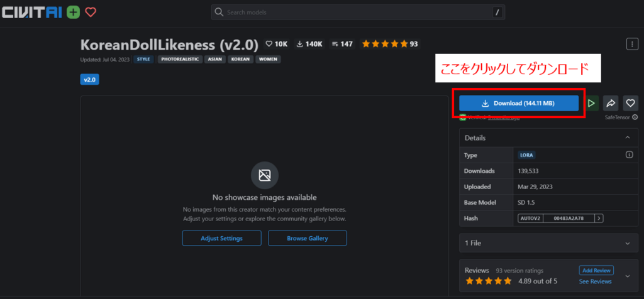Click the 140K downloads badge

309,44
